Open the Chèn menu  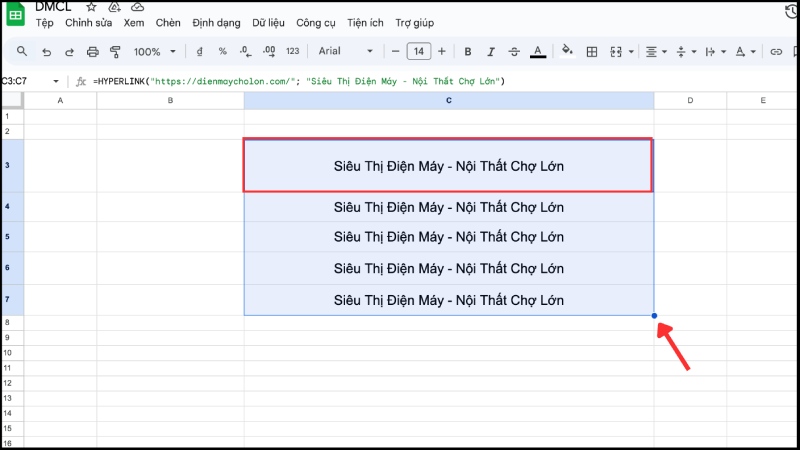pyautogui.click(x=168, y=23)
